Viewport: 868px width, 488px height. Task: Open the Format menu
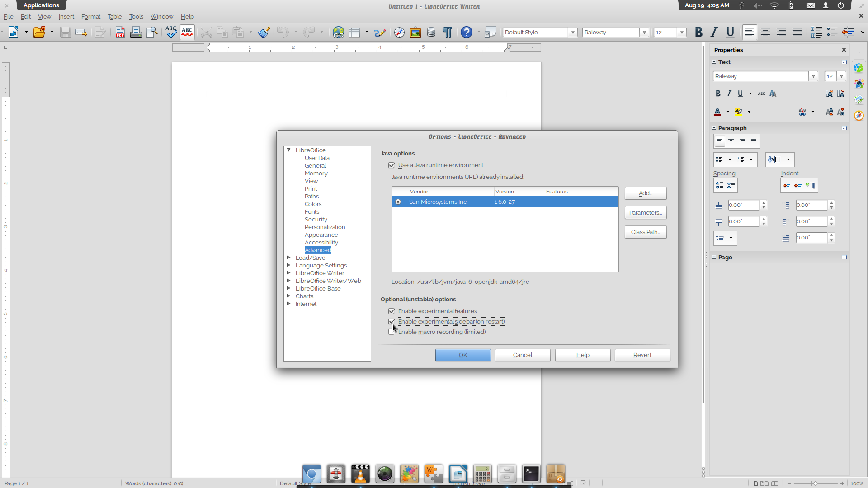tap(90, 16)
